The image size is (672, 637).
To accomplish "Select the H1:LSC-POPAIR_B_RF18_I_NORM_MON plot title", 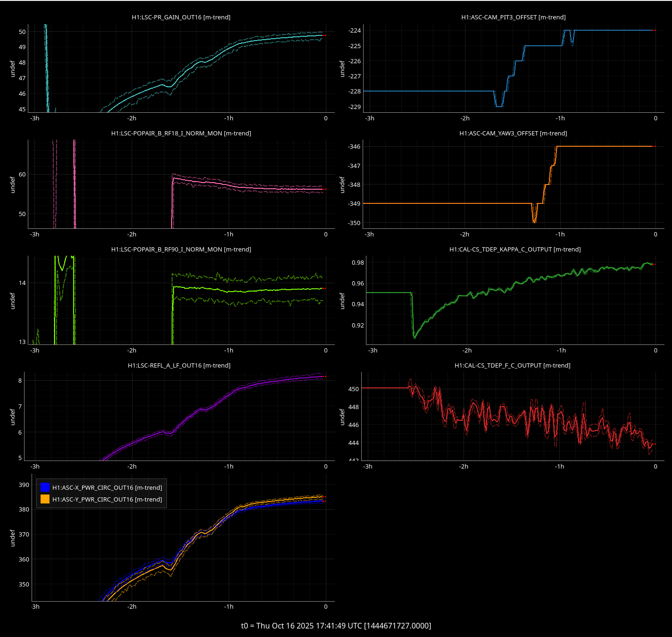I will pyautogui.click(x=181, y=133).
